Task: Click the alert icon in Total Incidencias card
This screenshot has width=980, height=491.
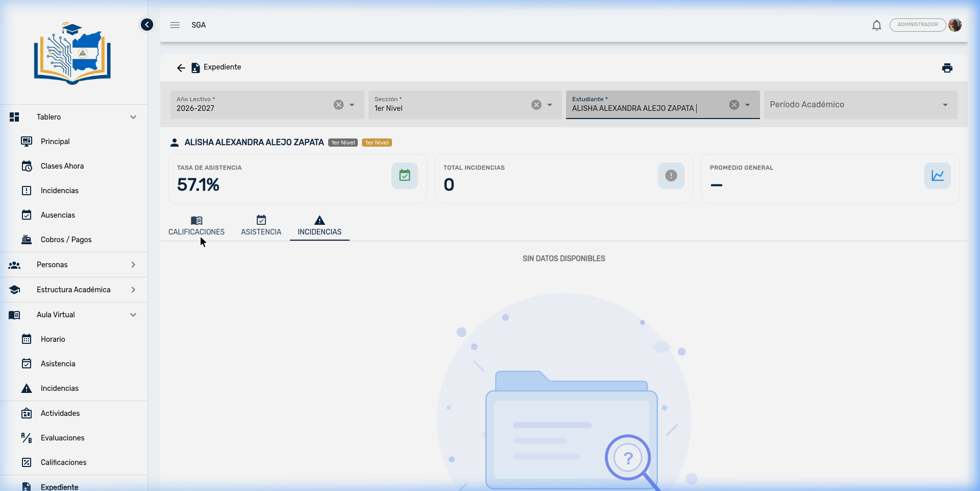Action: tap(671, 176)
